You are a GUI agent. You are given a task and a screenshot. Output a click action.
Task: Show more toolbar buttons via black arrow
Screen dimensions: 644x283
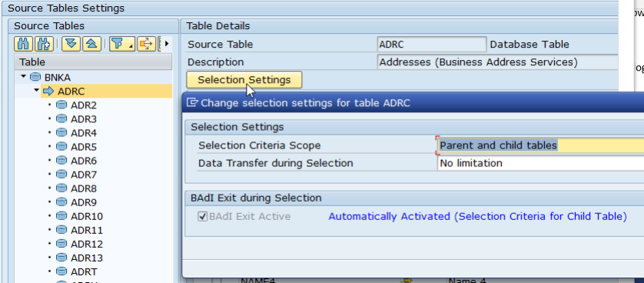coord(167,44)
